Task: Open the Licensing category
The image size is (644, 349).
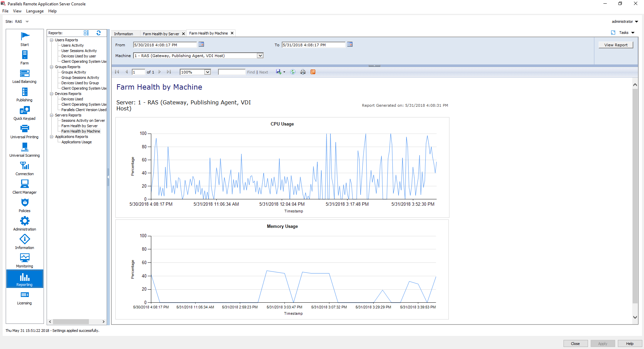Action: coord(24,298)
